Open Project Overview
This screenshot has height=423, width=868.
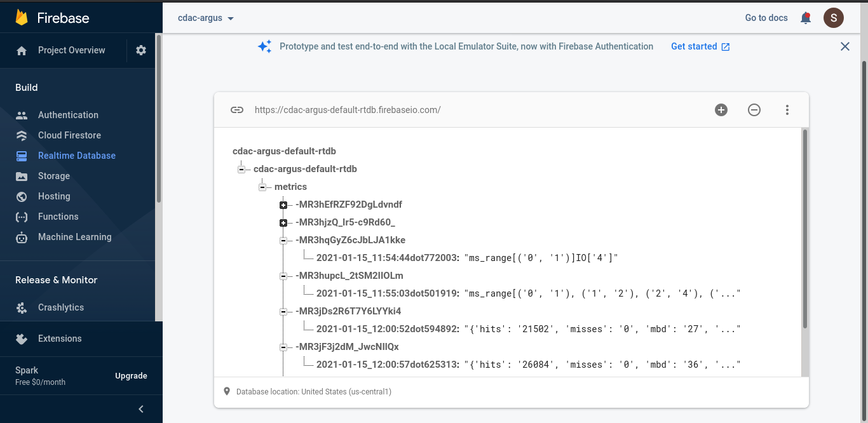(72, 50)
